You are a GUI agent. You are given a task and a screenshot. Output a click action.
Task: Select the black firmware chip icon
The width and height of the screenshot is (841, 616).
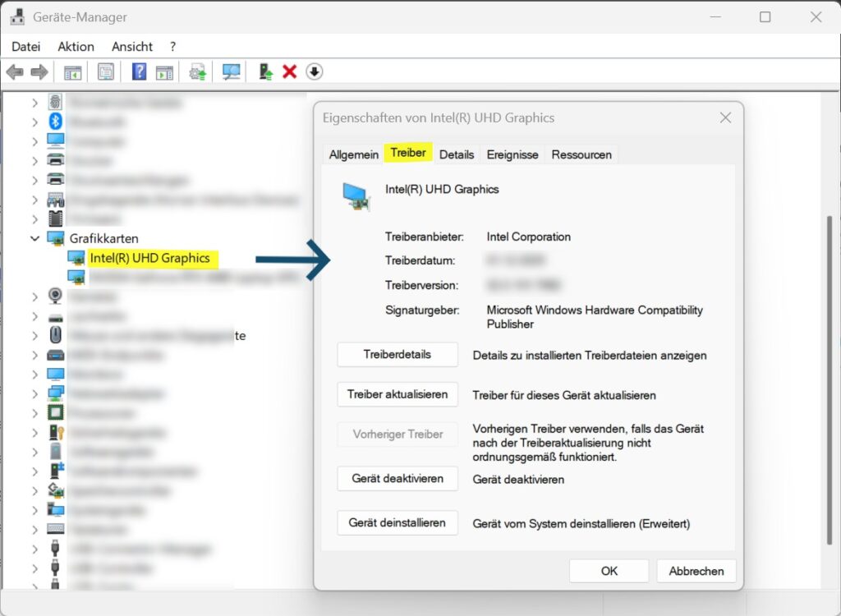[x=55, y=218]
